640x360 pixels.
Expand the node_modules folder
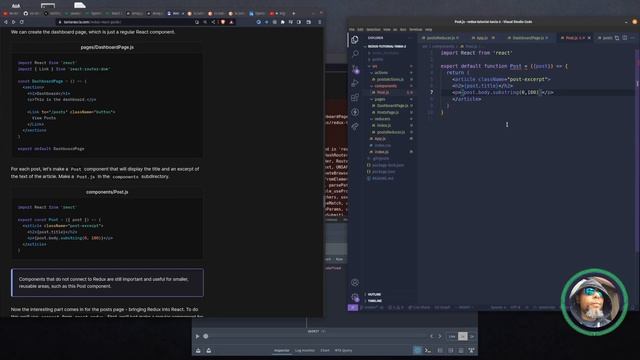[384, 53]
